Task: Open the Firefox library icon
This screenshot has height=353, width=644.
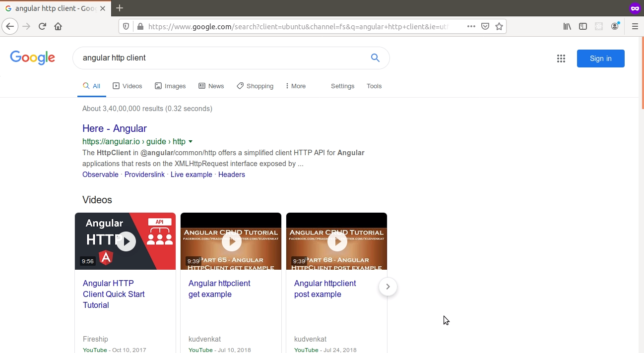Action: pos(567,26)
